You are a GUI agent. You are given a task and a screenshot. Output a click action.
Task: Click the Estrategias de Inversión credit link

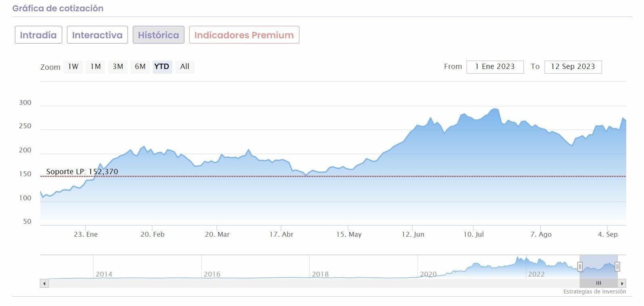coord(594,291)
